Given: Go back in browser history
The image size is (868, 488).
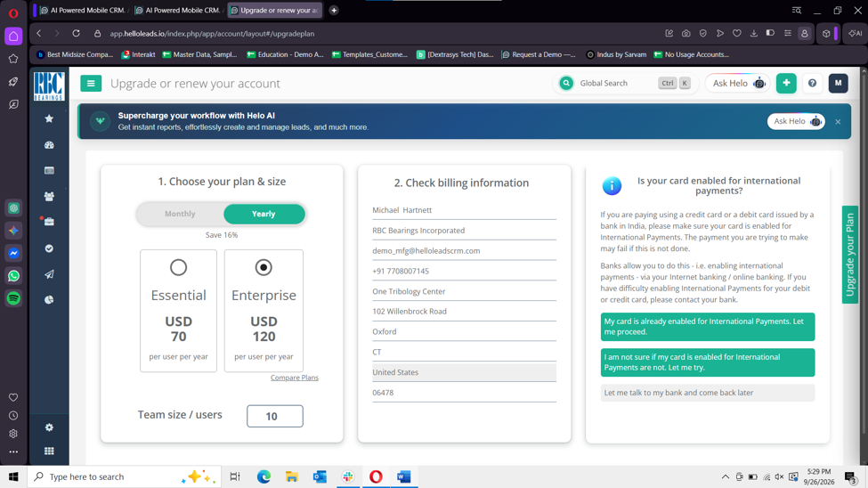Looking at the screenshot, I should [39, 33].
